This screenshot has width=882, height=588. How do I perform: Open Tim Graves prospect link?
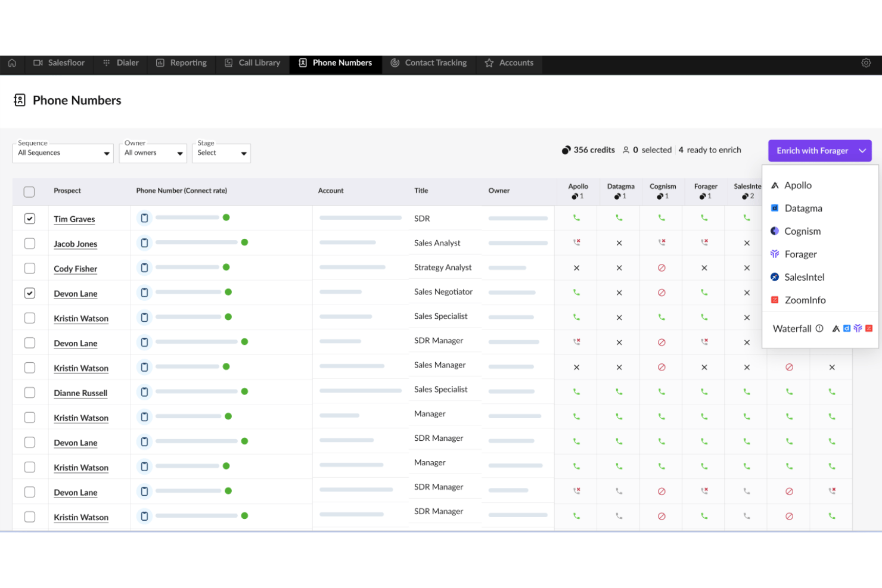74,219
